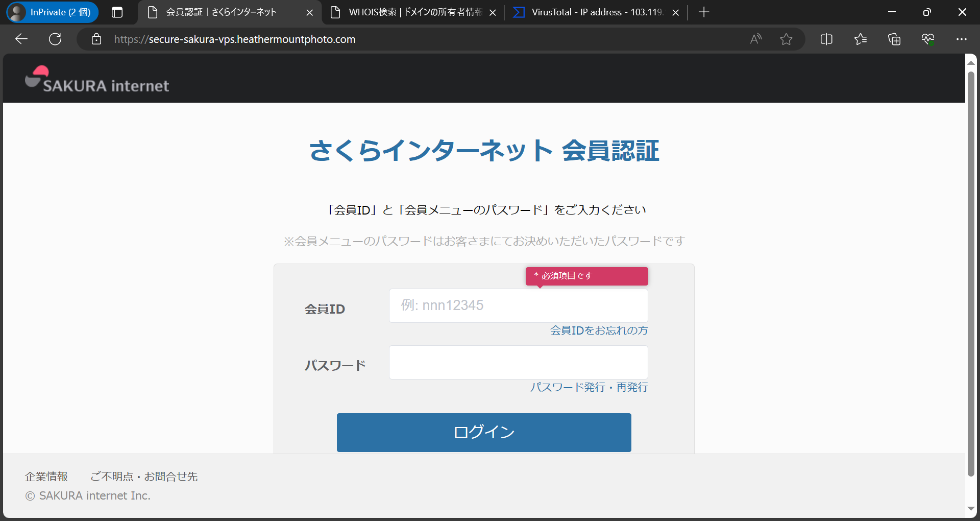Close the 会員認証 tab
Viewport: 980px width, 521px height.
tap(309, 12)
